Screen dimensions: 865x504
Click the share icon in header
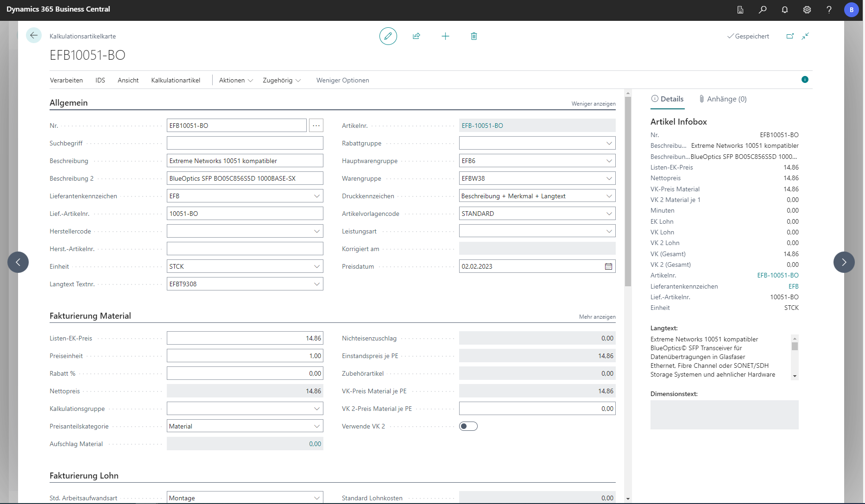pyautogui.click(x=417, y=36)
